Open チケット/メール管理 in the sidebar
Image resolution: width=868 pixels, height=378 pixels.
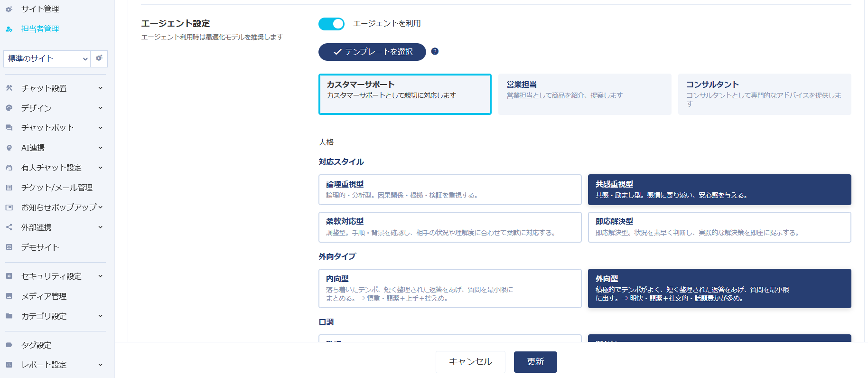pos(56,188)
